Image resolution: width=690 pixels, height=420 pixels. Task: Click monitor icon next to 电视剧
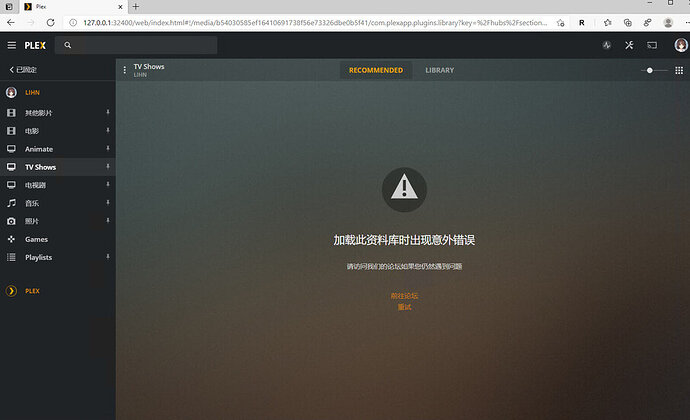coord(11,185)
